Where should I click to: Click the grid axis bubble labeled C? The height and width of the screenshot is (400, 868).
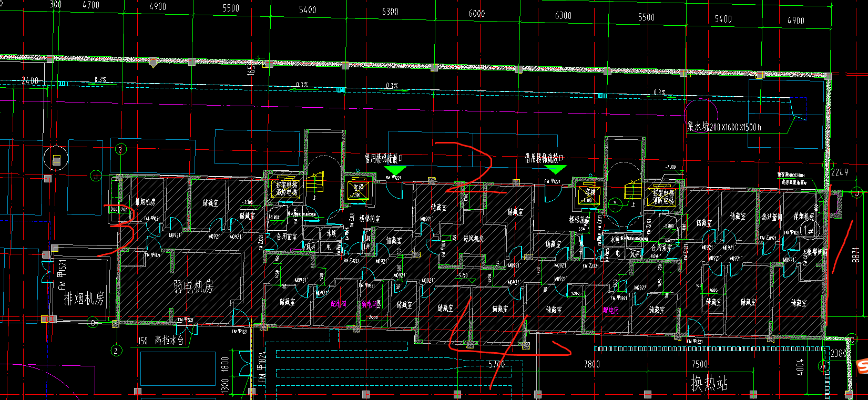click(93, 322)
